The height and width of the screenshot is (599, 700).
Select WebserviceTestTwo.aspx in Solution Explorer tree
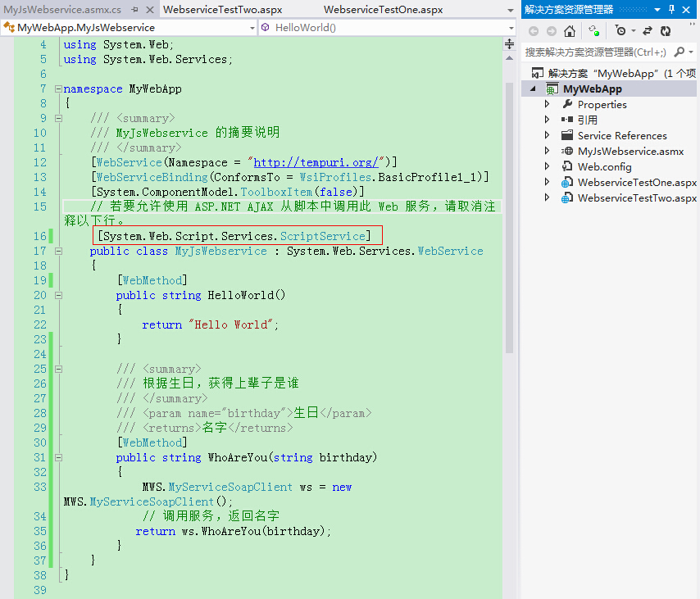pyautogui.click(x=637, y=198)
